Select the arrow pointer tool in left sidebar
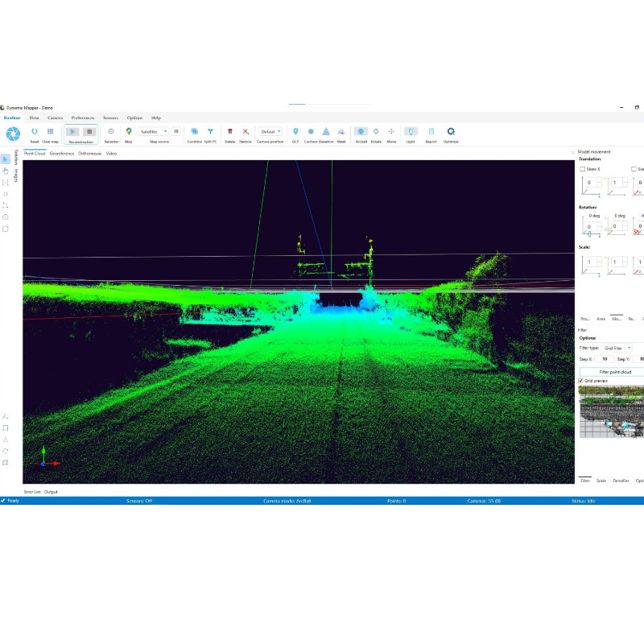The height and width of the screenshot is (644, 644). click(6, 159)
